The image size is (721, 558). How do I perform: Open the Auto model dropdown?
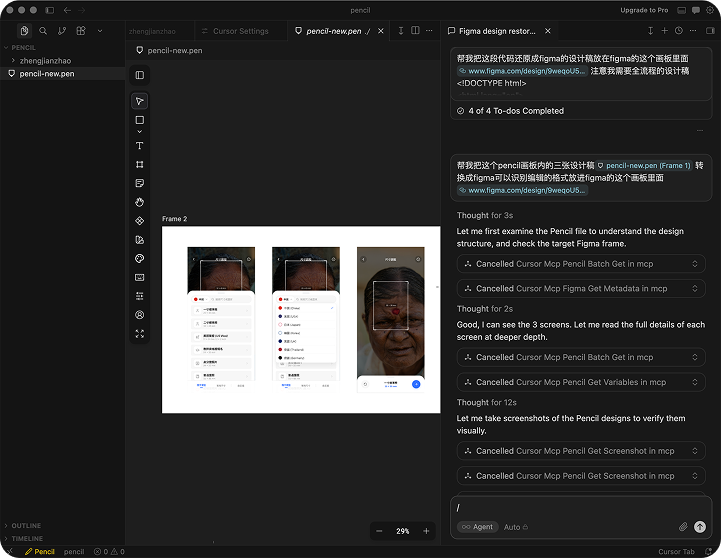[x=516, y=527]
